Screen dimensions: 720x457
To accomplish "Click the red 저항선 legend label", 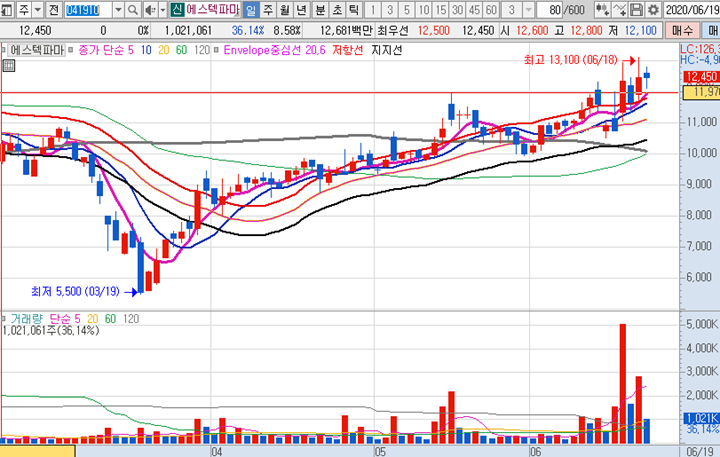I will (x=348, y=50).
